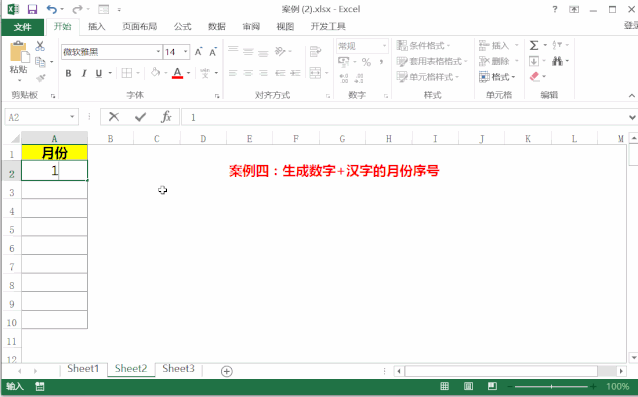638x397 pixels.
Task: Click the Copy icon
Action: 40,62
